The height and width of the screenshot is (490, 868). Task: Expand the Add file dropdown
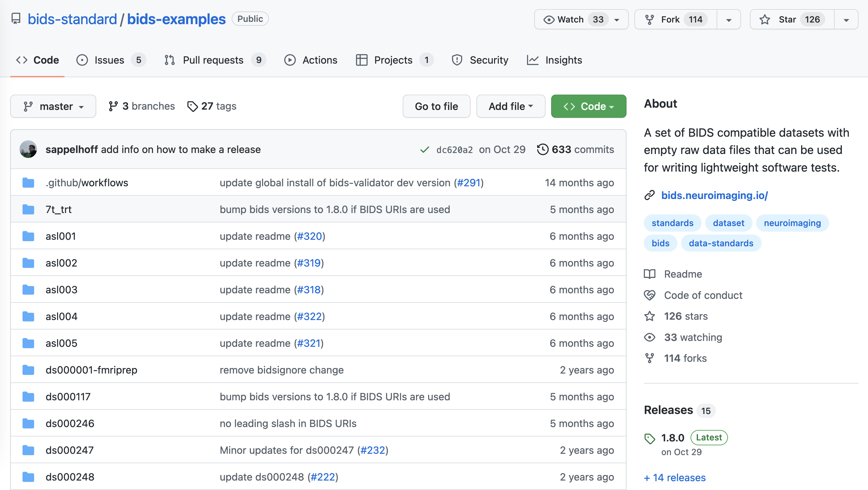(x=510, y=106)
